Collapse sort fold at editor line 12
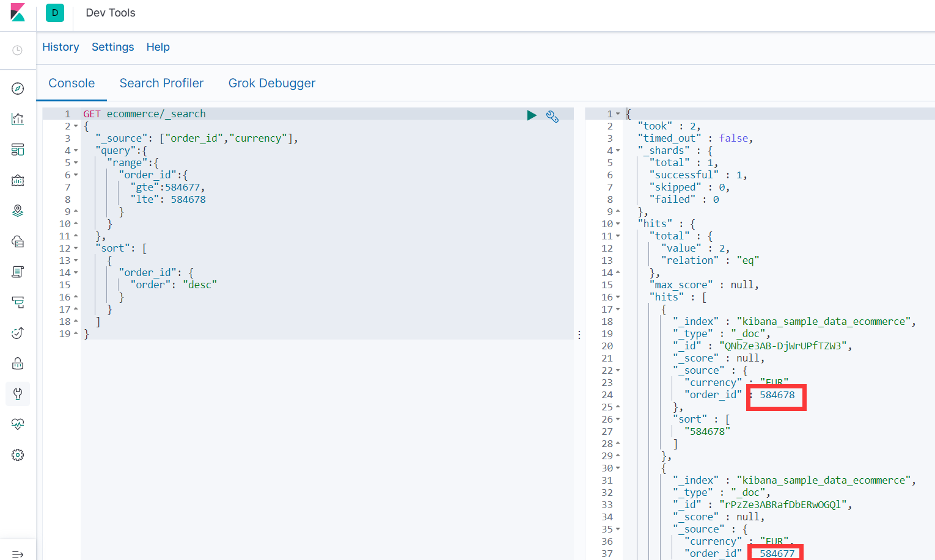Screen dimensions: 935x560 [x=76, y=249]
